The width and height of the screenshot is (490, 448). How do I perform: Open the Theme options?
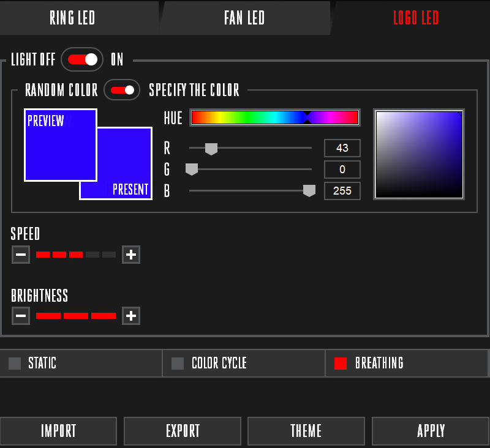pyautogui.click(x=306, y=431)
